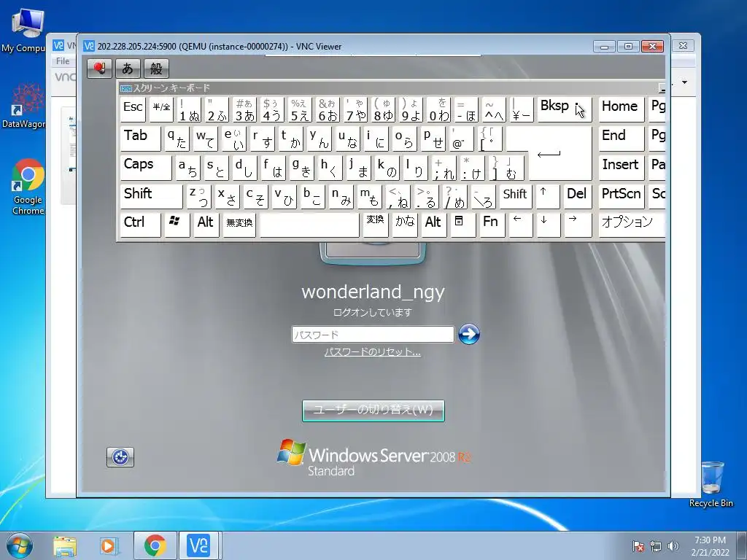The image size is (747, 560).
Task: Toggle the Ctrl key
Action: click(x=141, y=225)
